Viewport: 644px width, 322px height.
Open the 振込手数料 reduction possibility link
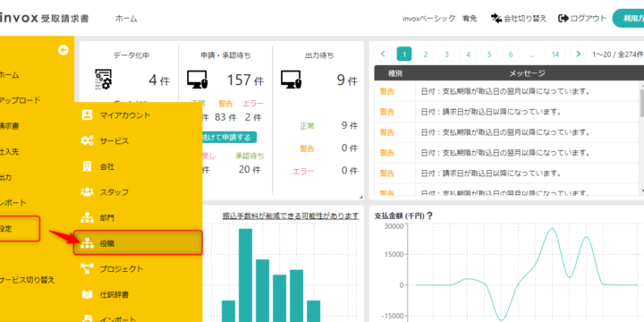291,216
